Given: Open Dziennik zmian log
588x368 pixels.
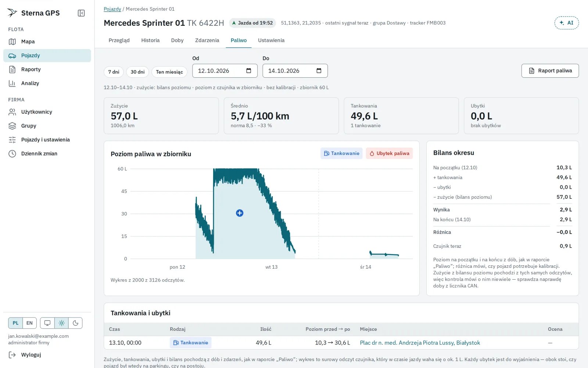Looking at the screenshot, I should pyautogui.click(x=47, y=153).
